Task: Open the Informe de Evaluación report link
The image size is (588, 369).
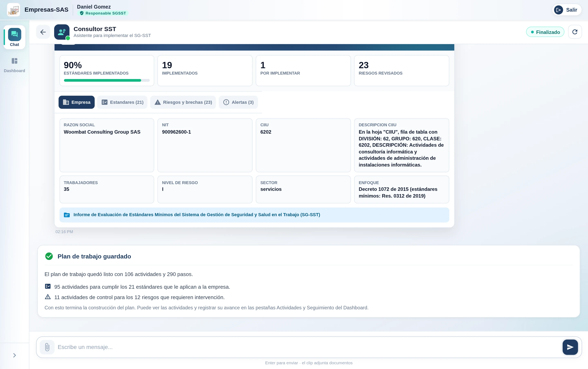Action: [x=254, y=215]
